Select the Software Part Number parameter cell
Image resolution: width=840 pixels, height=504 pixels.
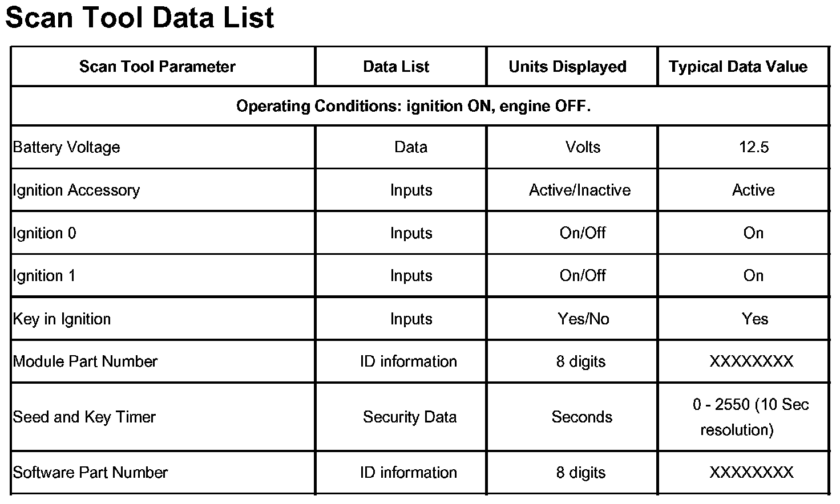90,473
